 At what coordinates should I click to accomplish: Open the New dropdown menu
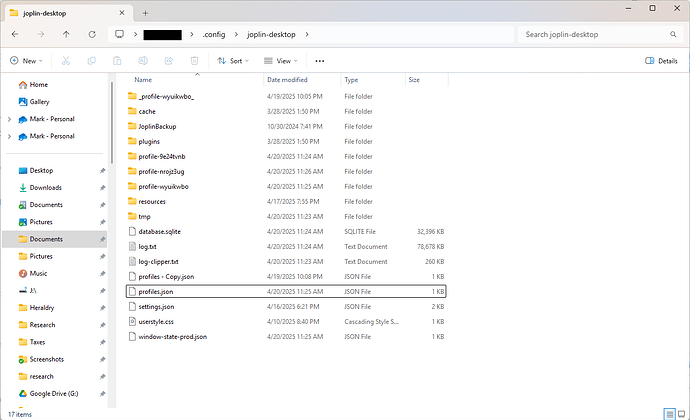26,61
